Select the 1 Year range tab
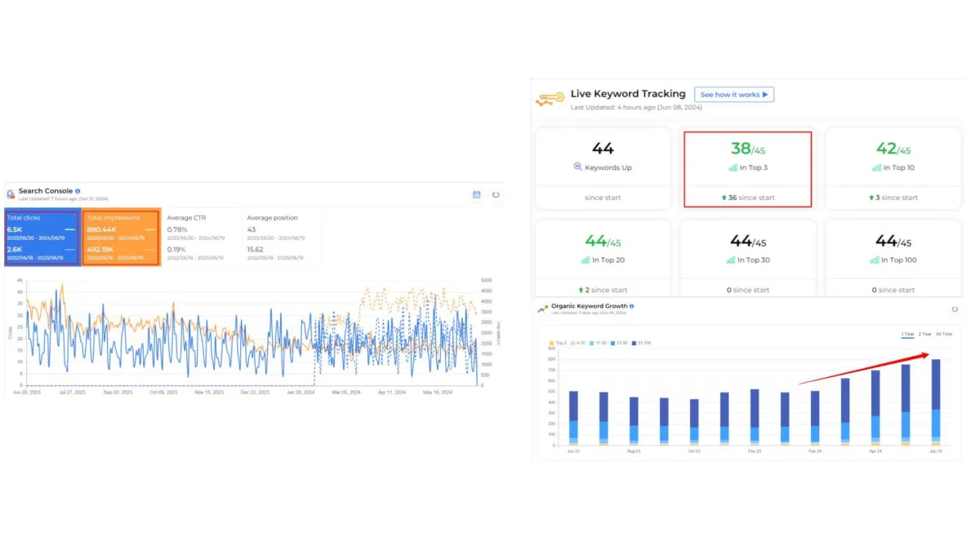Screen dimensions: 980x551 (907, 334)
